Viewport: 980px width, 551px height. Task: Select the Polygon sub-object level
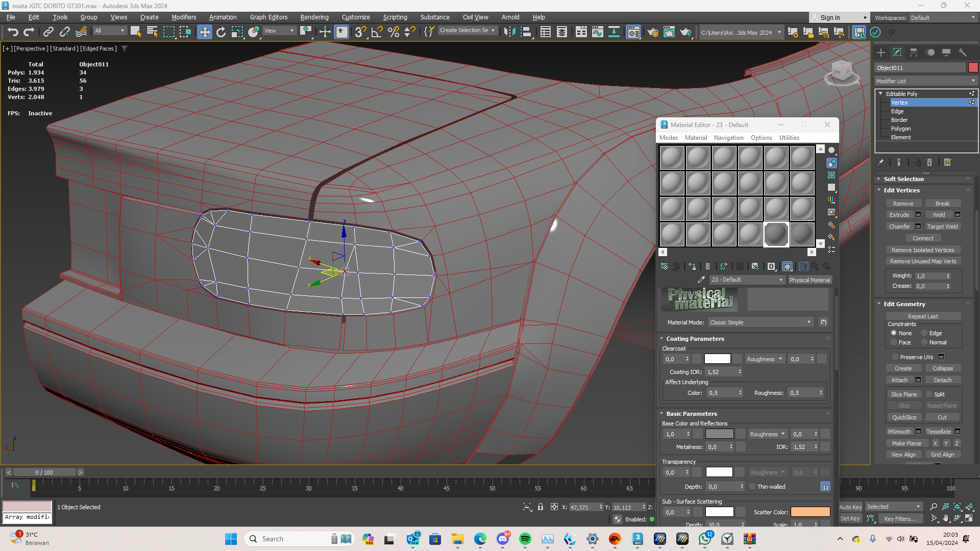click(x=900, y=129)
